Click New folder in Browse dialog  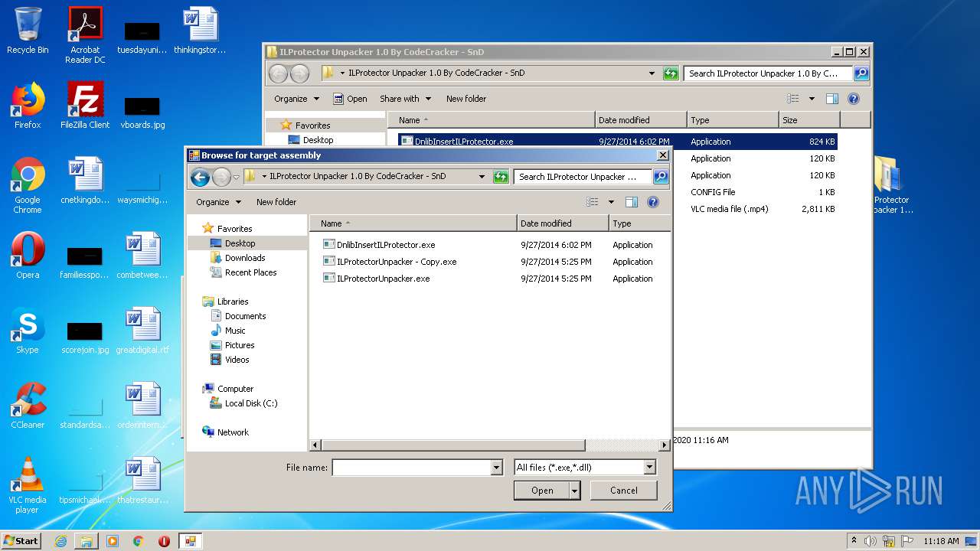pyautogui.click(x=276, y=202)
